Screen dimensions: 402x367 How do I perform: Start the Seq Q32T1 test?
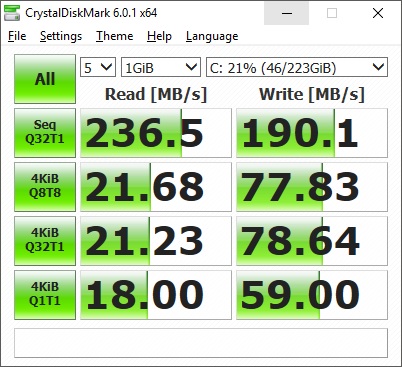coord(45,133)
